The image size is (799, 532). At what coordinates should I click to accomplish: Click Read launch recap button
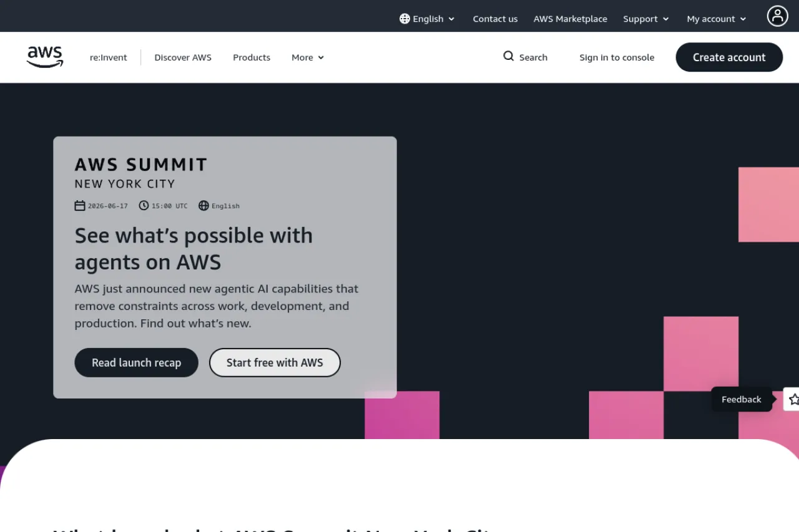click(x=137, y=362)
